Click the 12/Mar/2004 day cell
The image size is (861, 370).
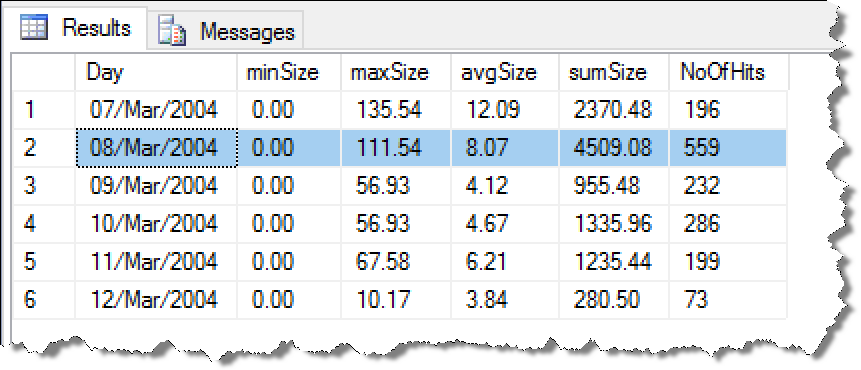(x=156, y=299)
